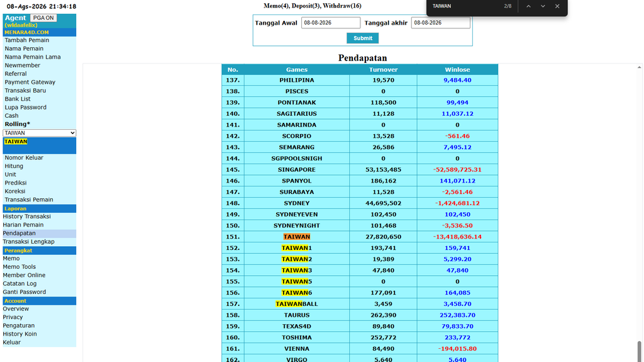644x362 pixels.
Task: Go to previous find match arrow
Action: pyautogui.click(x=528, y=6)
